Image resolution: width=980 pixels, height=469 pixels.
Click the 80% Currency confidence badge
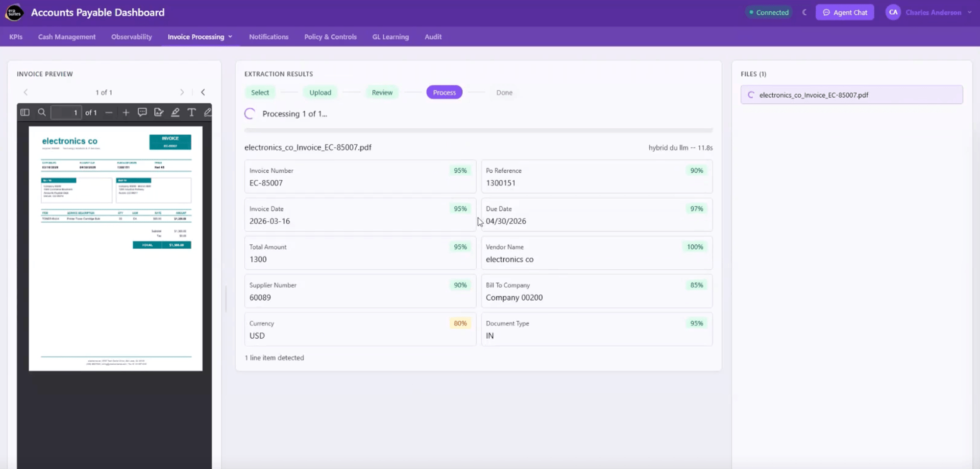[460, 323]
